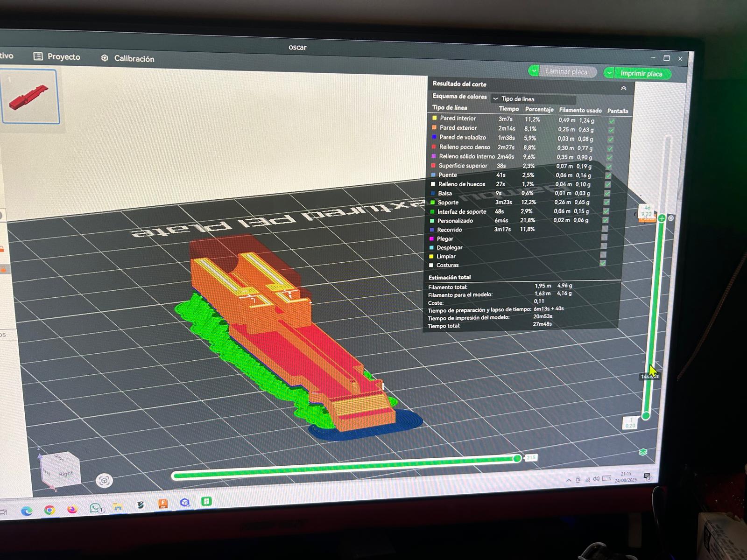
Task: Open the black swirl app on taskbar
Action: click(x=140, y=505)
